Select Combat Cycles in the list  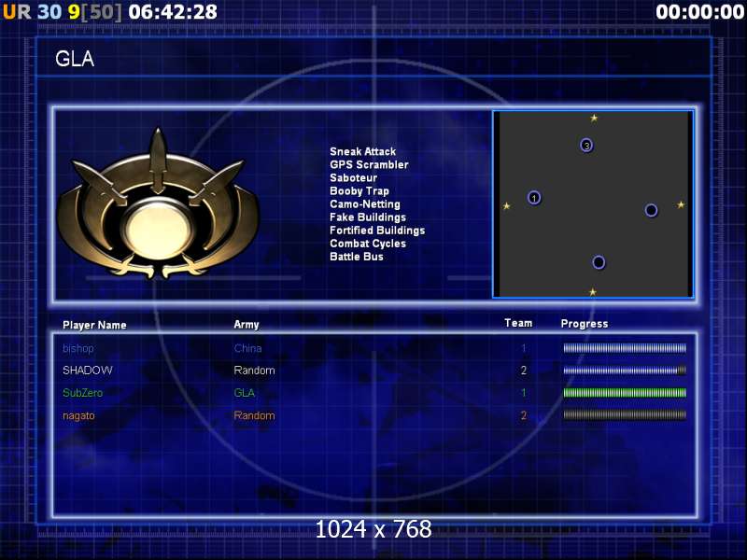[368, 244]
